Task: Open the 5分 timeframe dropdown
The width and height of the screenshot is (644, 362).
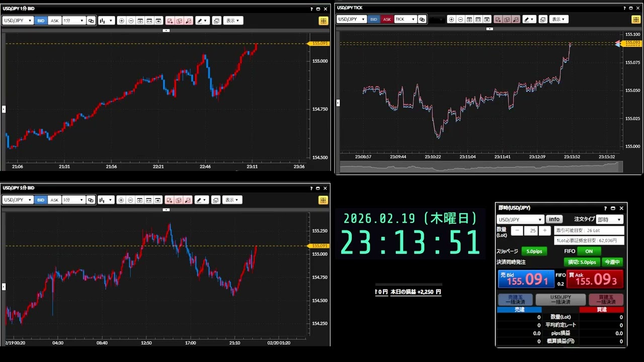Action: click(x=73, y=200)
